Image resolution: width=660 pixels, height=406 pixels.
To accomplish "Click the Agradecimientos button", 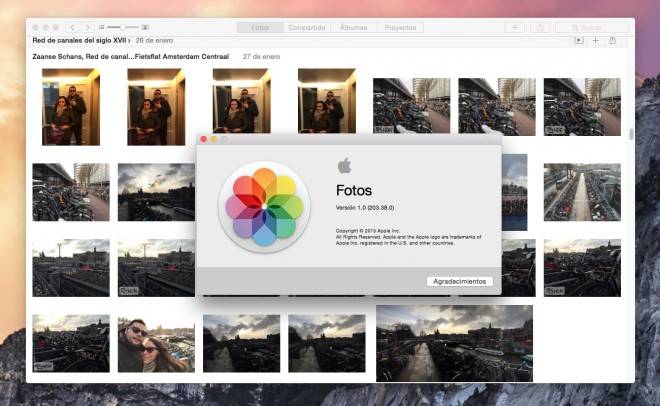I will 460,281.
